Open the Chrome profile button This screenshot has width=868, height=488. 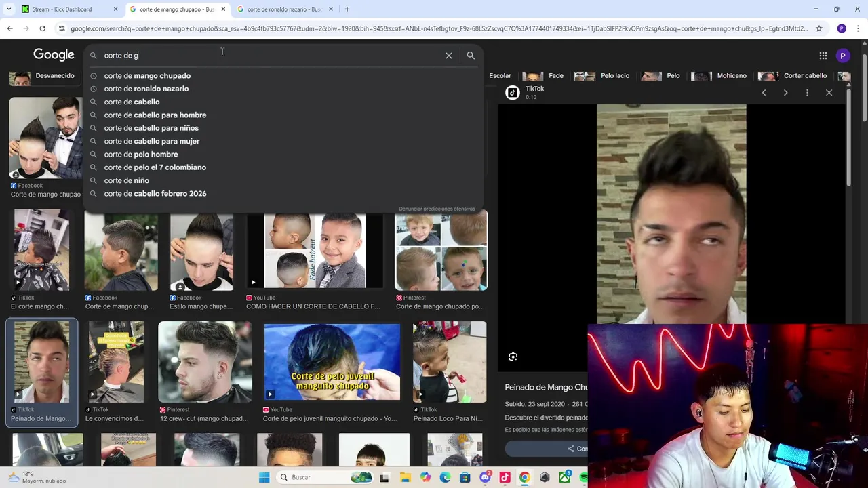pyautogui.click(x=842, y=28)
